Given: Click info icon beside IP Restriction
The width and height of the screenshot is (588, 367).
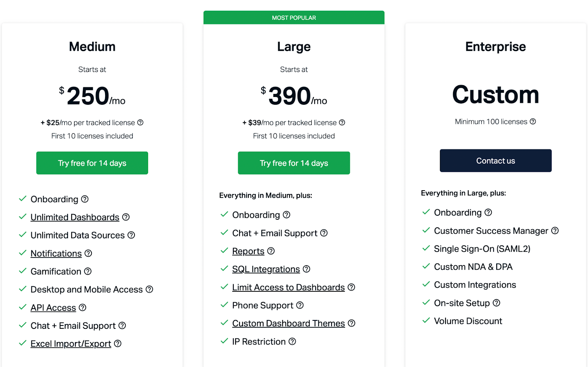Looking at the screenshot, I should [292, 342].
